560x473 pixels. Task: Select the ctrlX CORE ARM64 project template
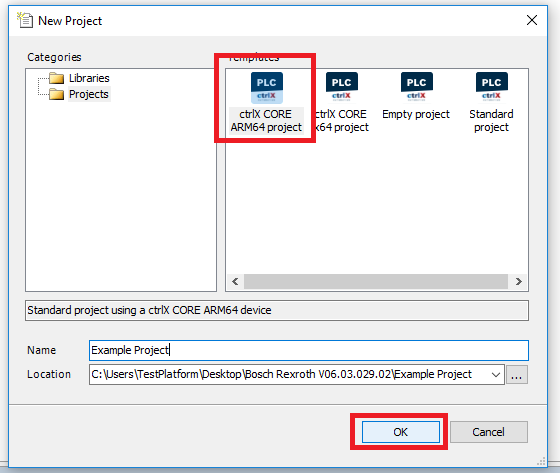pos(266,103)
